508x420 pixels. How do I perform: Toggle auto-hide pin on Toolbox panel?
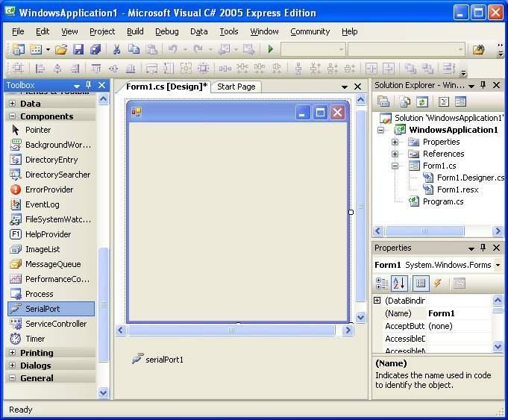89,86
